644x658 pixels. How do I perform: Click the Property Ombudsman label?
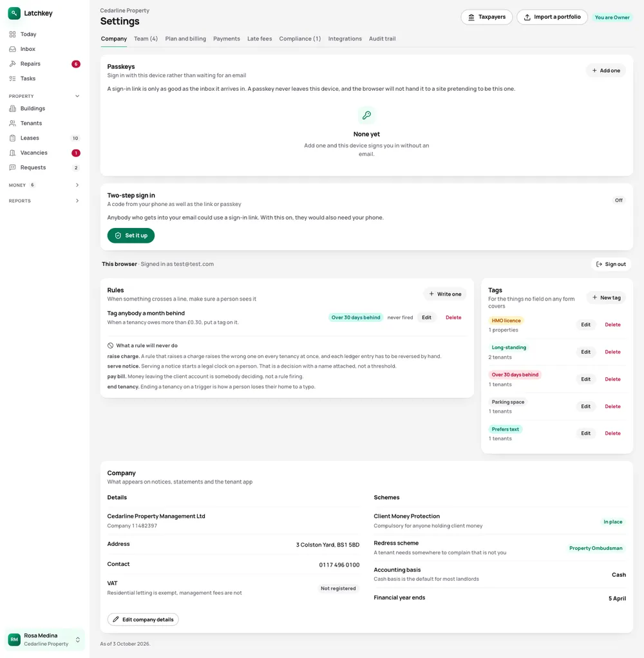click(x=596, y=549)
